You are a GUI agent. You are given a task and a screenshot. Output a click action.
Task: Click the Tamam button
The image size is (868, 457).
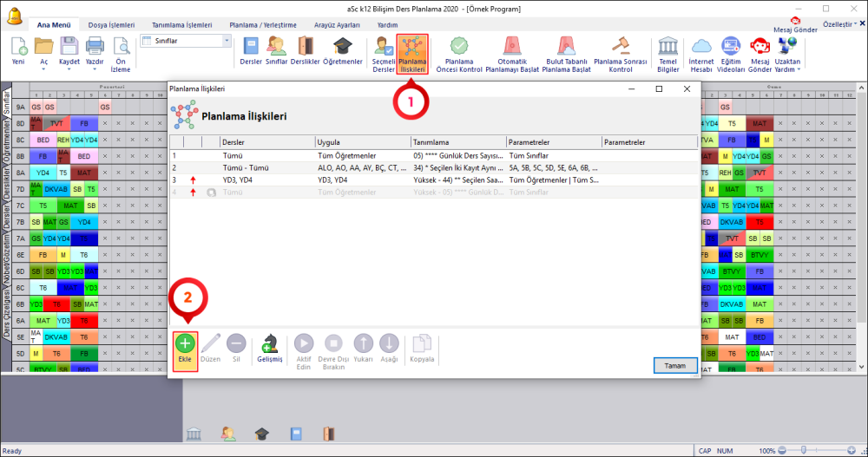coord(674,366)
